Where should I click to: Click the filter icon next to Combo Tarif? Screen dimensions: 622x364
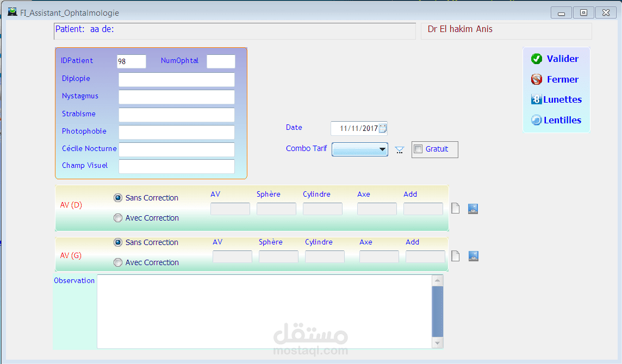coord(400,150)
